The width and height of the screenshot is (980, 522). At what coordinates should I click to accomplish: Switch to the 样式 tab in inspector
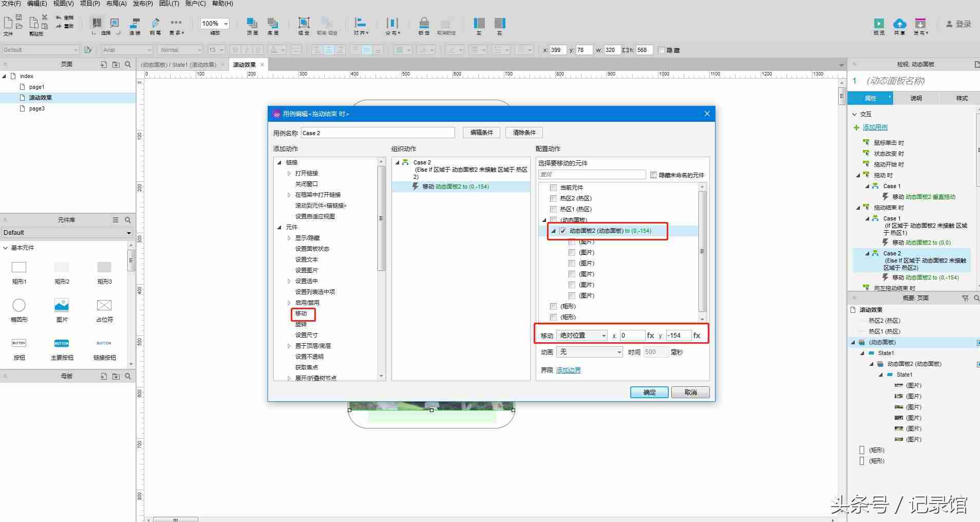click(962, 98)
